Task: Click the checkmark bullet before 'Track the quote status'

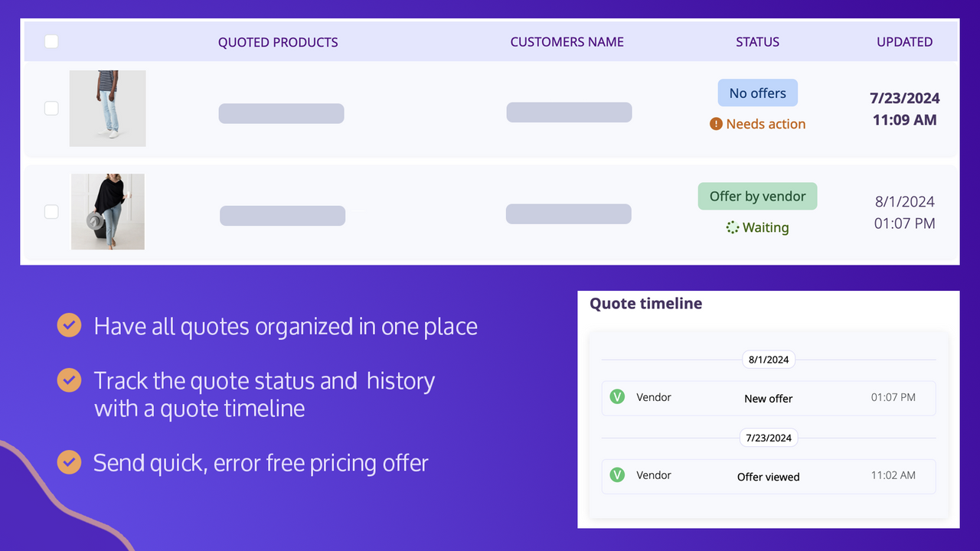Action: pyautogui.click(x=69, y=380)
